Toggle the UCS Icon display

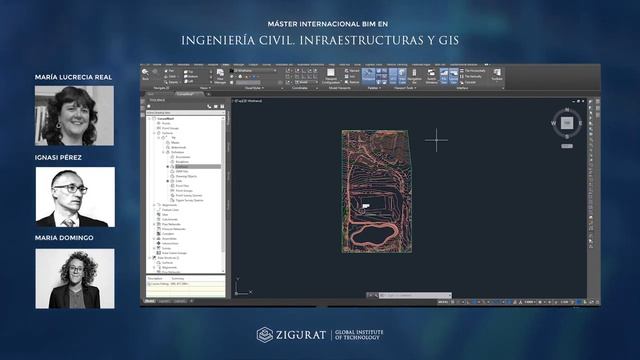coord(393,76)
